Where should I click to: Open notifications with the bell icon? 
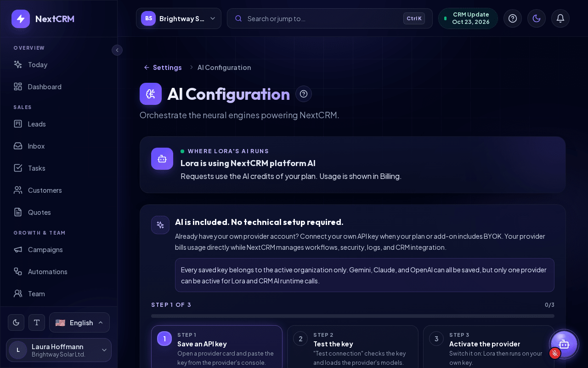point(560,18)
